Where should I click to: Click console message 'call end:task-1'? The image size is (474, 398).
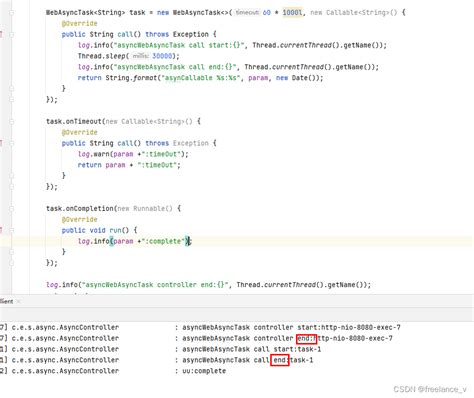click(247, 360)
